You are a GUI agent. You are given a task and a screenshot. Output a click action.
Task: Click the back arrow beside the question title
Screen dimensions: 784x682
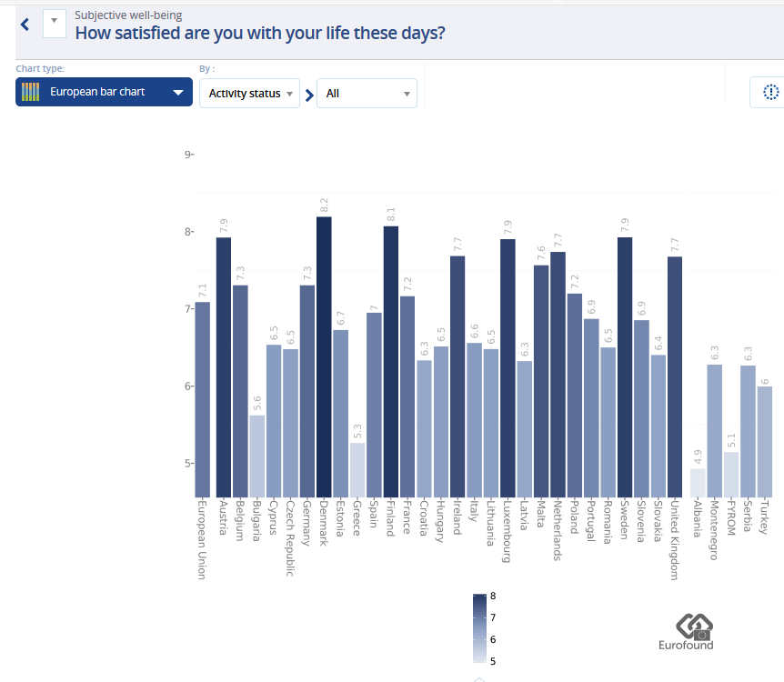(x=25, y=25)
